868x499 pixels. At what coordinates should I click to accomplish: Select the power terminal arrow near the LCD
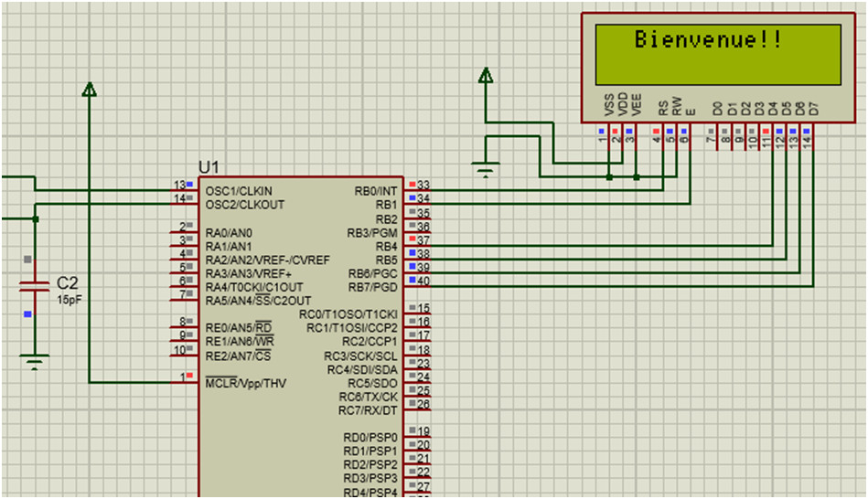(x=486, y=76)
